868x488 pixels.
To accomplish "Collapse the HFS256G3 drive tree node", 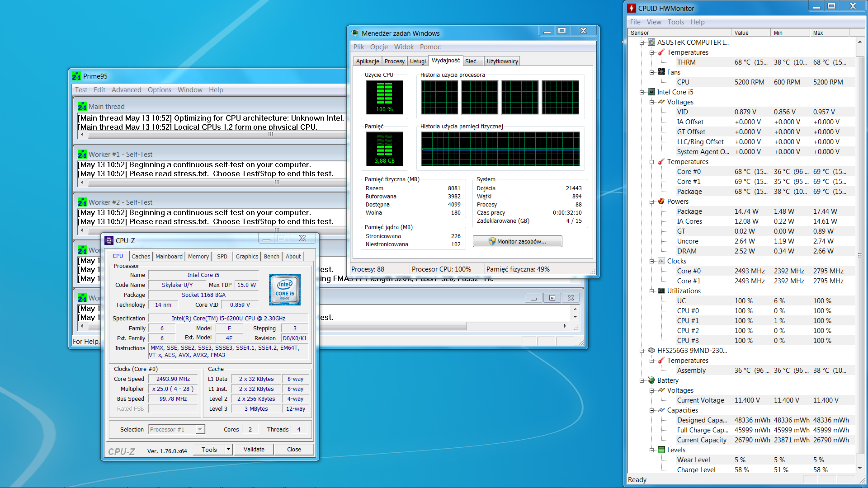I will 642,351.
